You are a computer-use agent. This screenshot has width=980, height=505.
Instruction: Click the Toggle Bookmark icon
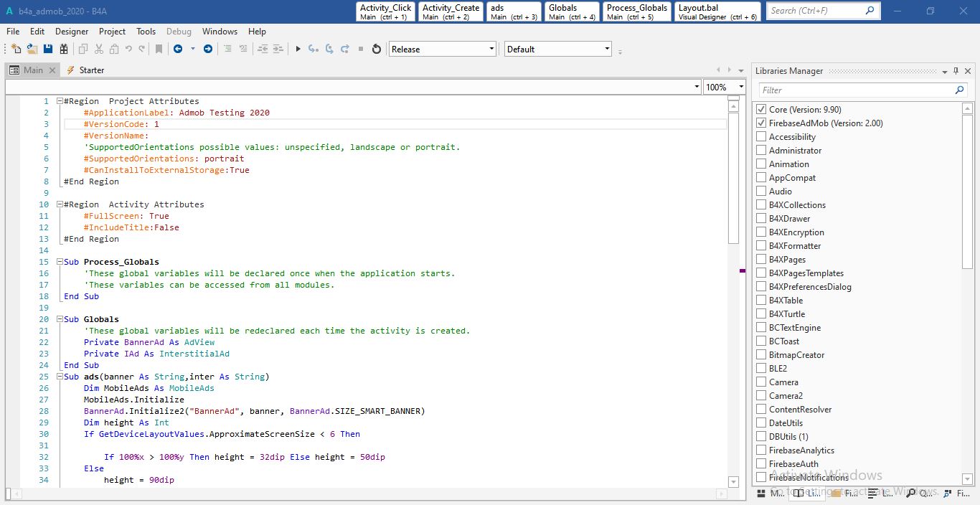pos(159,49)
